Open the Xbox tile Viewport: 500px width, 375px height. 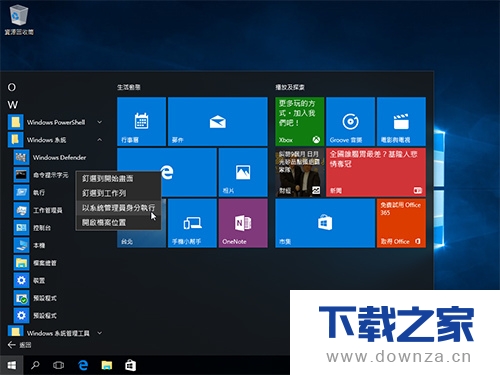click(299, 122)
